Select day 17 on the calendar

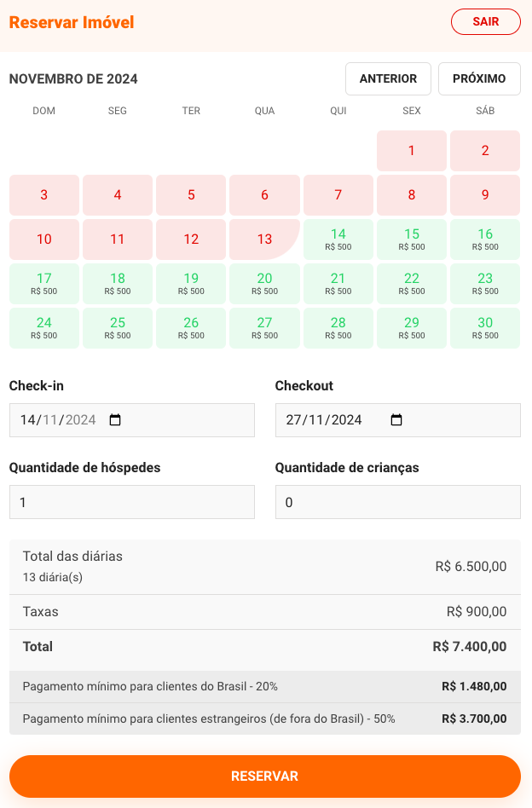[44, 284]
